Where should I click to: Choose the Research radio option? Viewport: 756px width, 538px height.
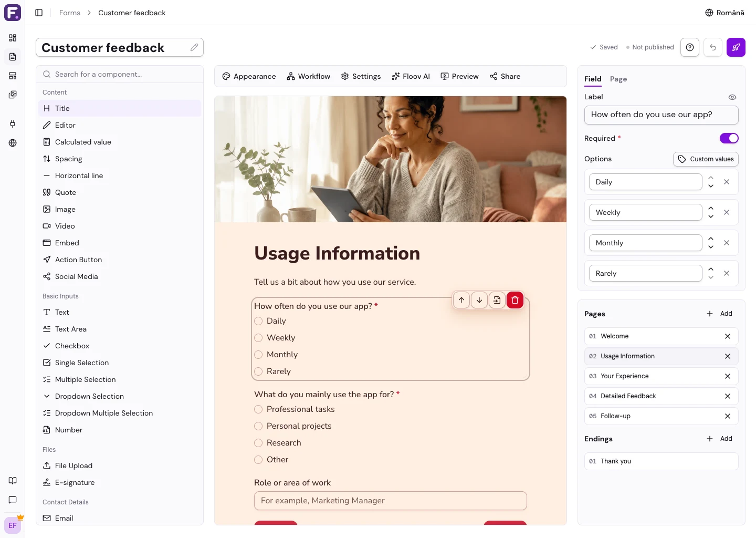[258, 443]
